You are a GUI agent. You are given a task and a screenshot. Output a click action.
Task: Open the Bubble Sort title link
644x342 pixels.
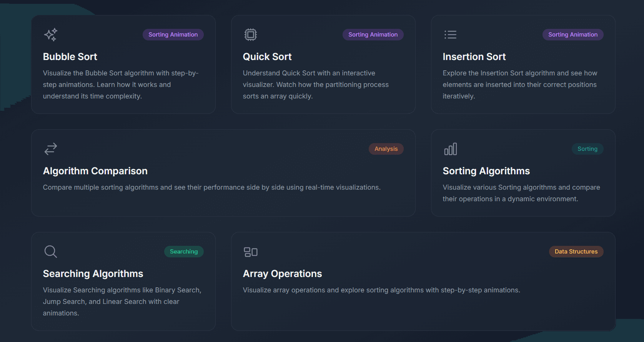tap(70, 57)
